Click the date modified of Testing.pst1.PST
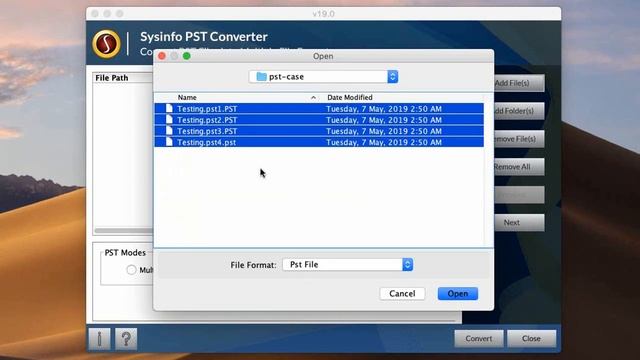 (x=384, y=109)
